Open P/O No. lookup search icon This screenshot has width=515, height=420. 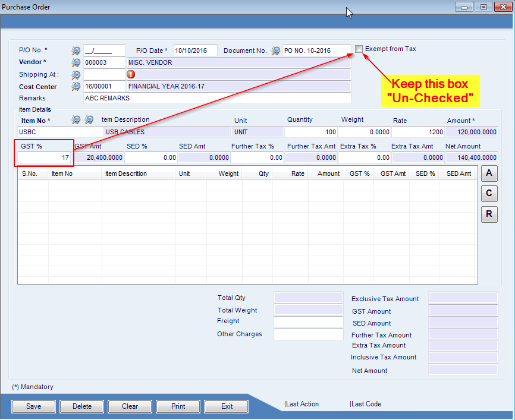click(76, 51)
